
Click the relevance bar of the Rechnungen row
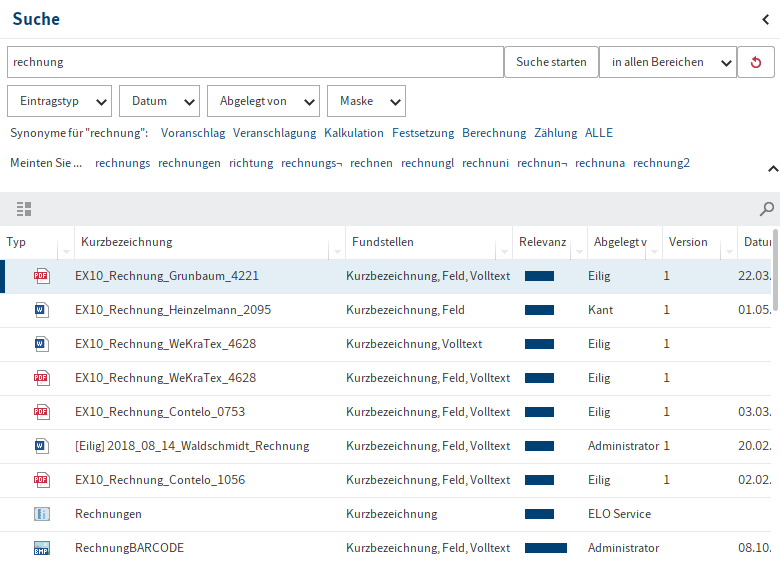pyautogui.click(x=539, y=514)
